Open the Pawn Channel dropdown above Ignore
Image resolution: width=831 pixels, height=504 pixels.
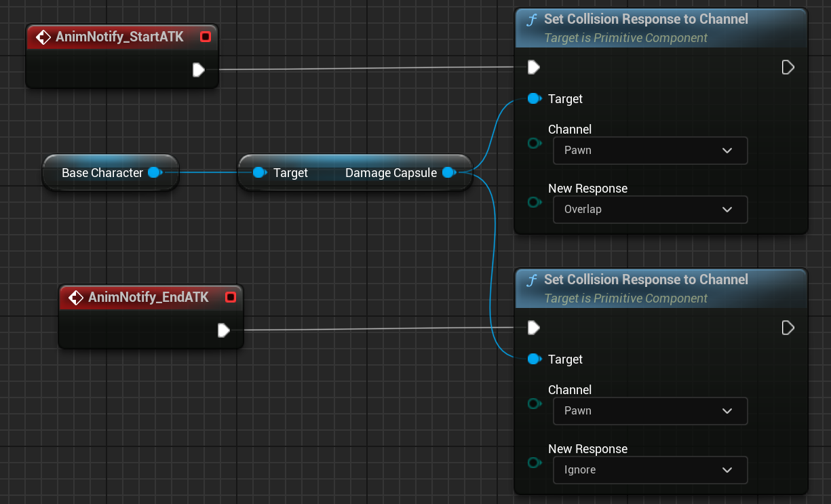(x=650, y=411)
